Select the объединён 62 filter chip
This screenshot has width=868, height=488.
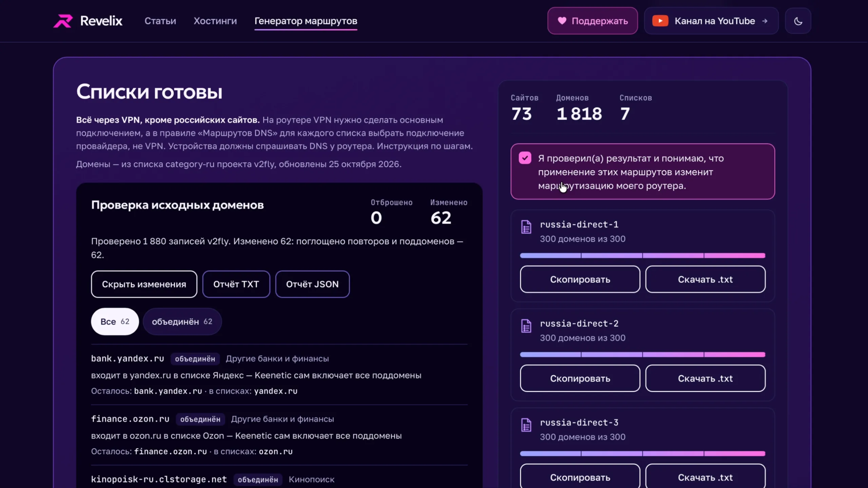pyautogui.click(x=182, y=322)
